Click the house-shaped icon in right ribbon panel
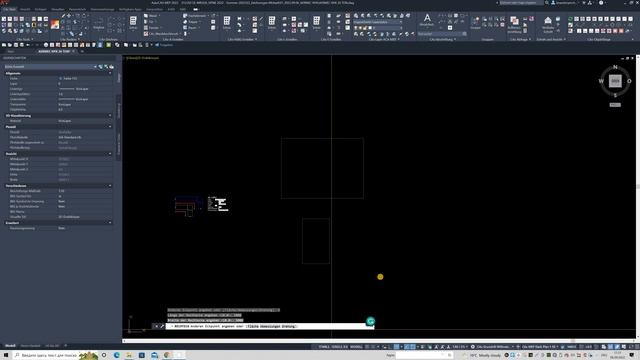This screenshot has height=360, width=640. tap(548, 20)
